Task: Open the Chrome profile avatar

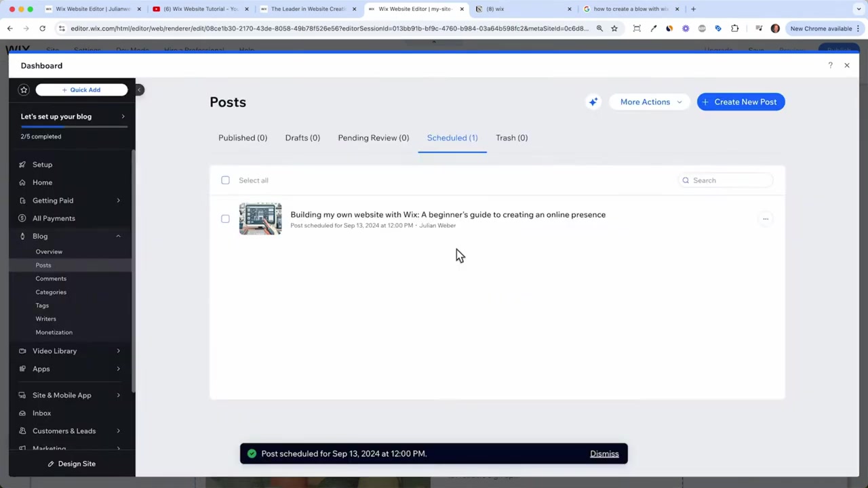Action: (x=775, y=28)
